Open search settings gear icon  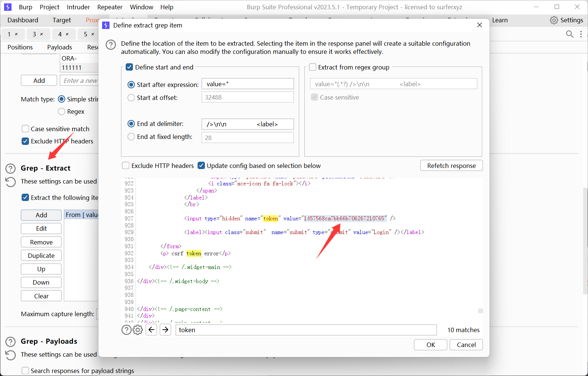138,330
